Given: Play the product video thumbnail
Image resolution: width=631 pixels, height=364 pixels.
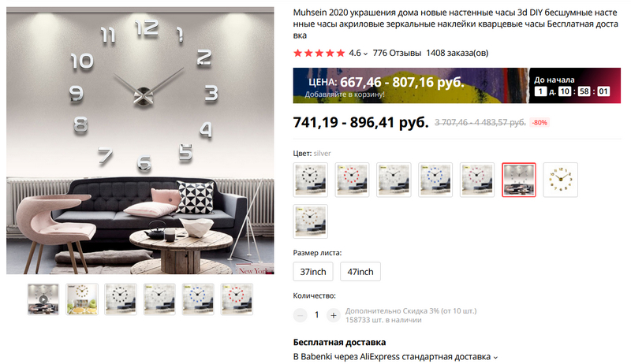Looking at the screenshot, I should (43, 299).
